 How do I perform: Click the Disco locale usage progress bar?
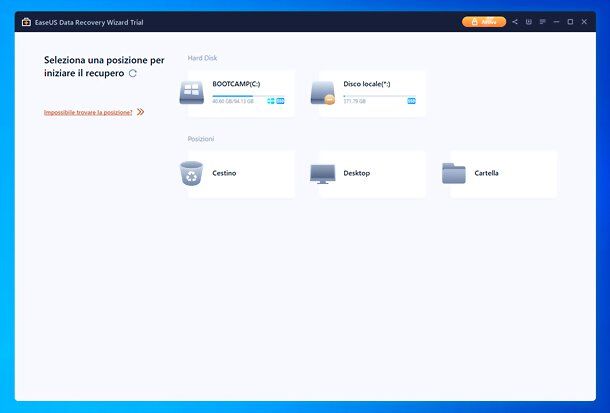[x=379, y=96]
